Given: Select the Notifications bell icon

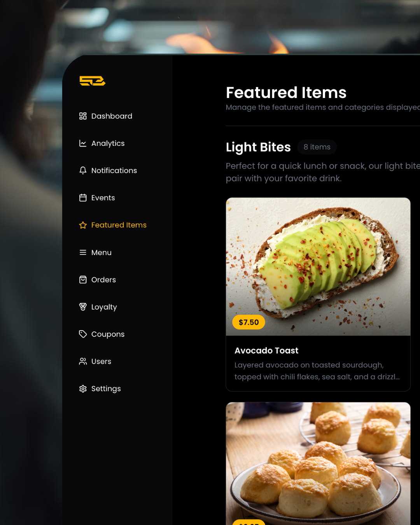Looking at the screenshot, I should [83, 170].
